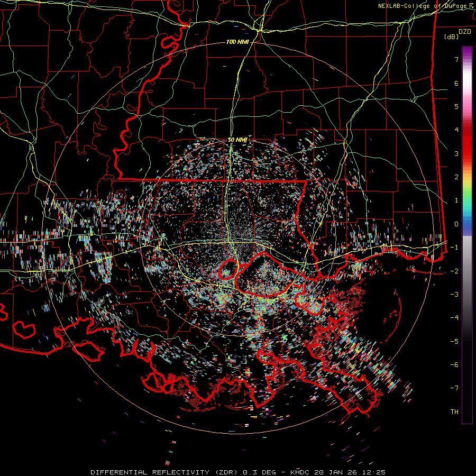Click the 6 value on color scale
476x476 pixels.
point(456,83)
